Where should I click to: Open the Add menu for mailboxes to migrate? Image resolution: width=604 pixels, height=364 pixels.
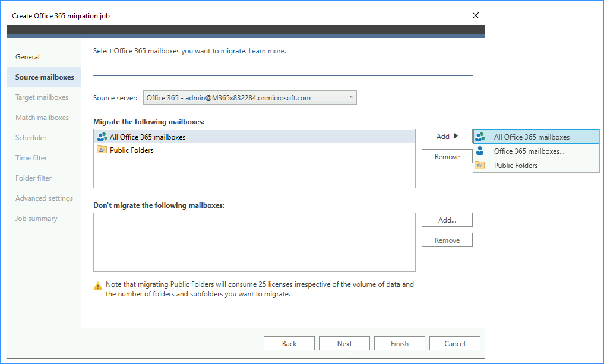pos(447,136)
